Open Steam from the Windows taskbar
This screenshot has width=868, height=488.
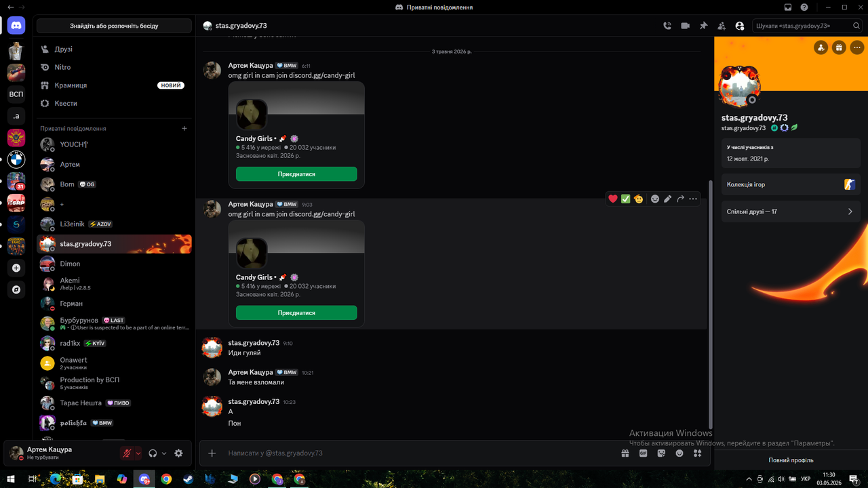189,479
